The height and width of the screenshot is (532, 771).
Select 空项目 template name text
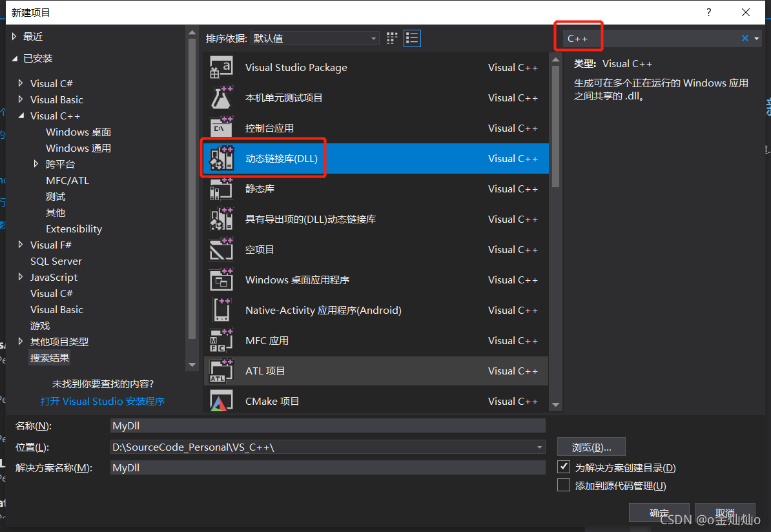[260, 249]
